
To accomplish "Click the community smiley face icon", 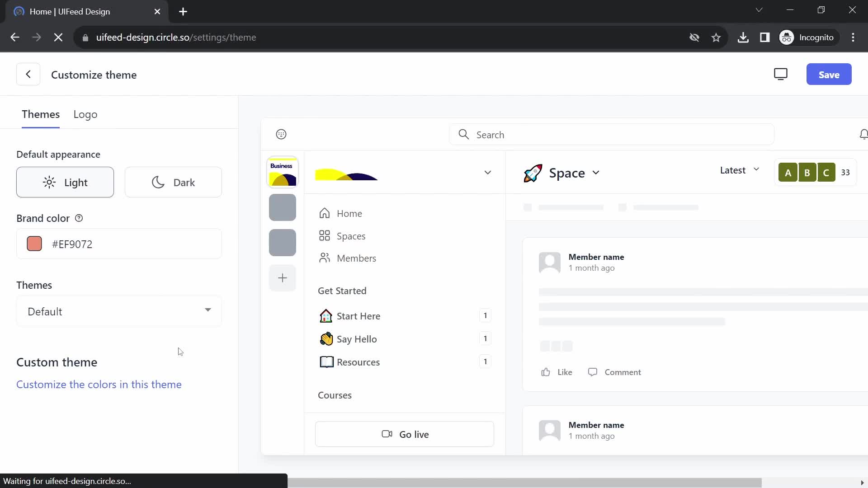I will (x=281, y=134).
